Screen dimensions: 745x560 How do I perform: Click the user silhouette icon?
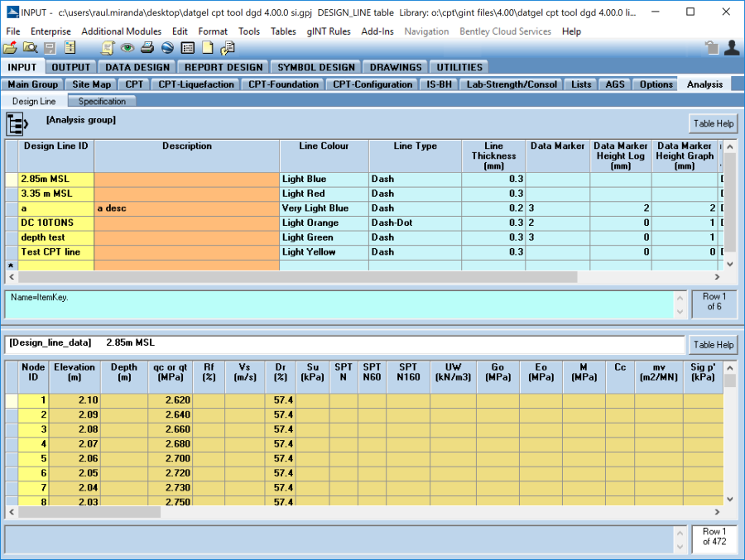click(x=731, y=48)
